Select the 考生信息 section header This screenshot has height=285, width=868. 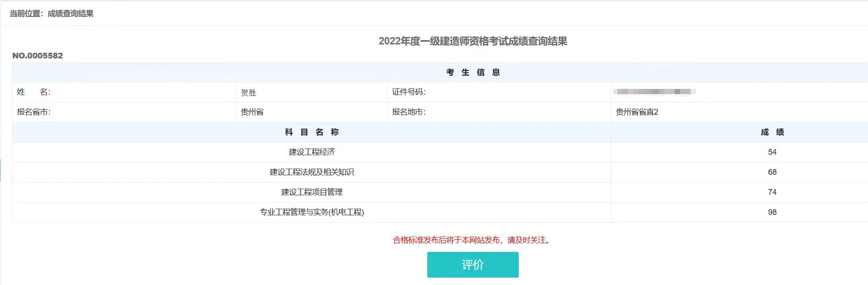[x=473, y=72]
